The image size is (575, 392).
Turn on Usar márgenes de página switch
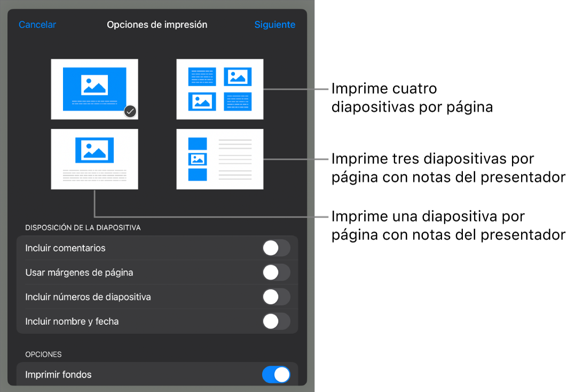tap(276, 272)
